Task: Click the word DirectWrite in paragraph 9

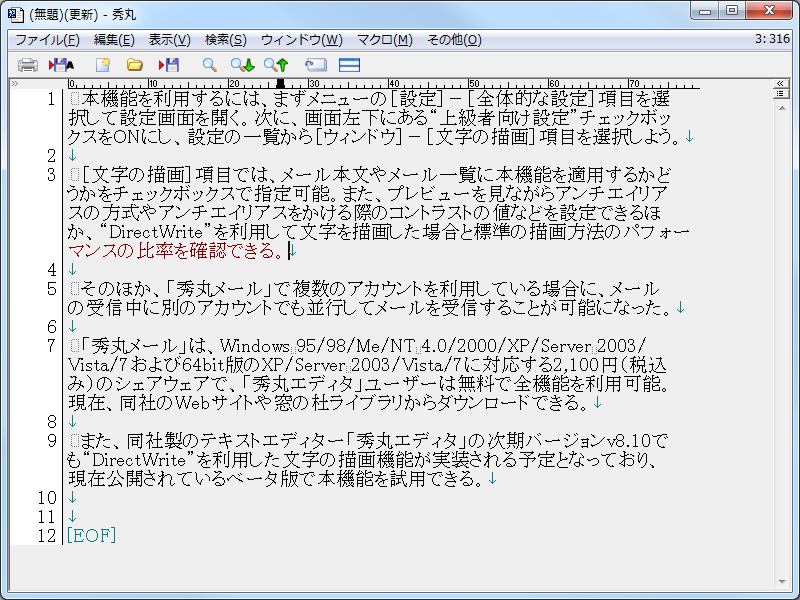Action: (x=138, y=461)
